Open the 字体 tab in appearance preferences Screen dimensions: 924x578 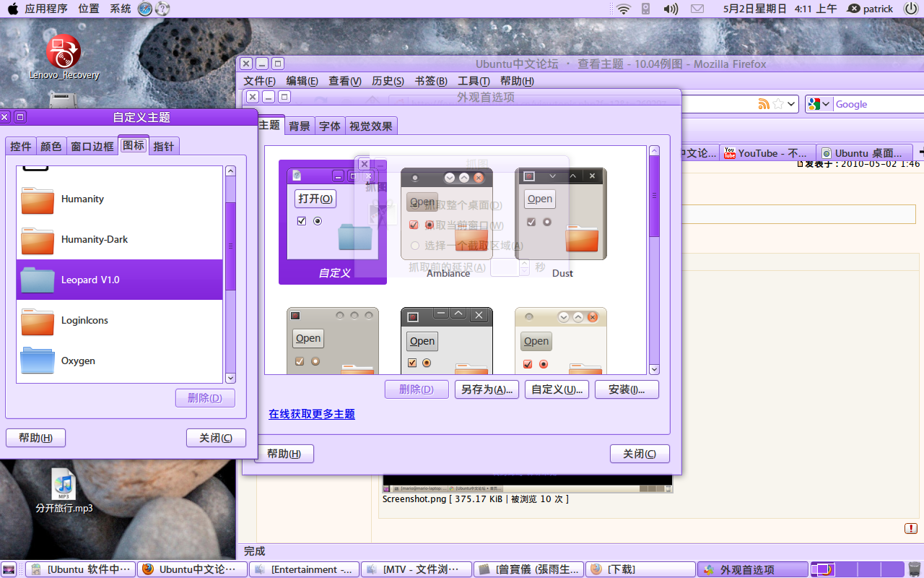[330, 126]
